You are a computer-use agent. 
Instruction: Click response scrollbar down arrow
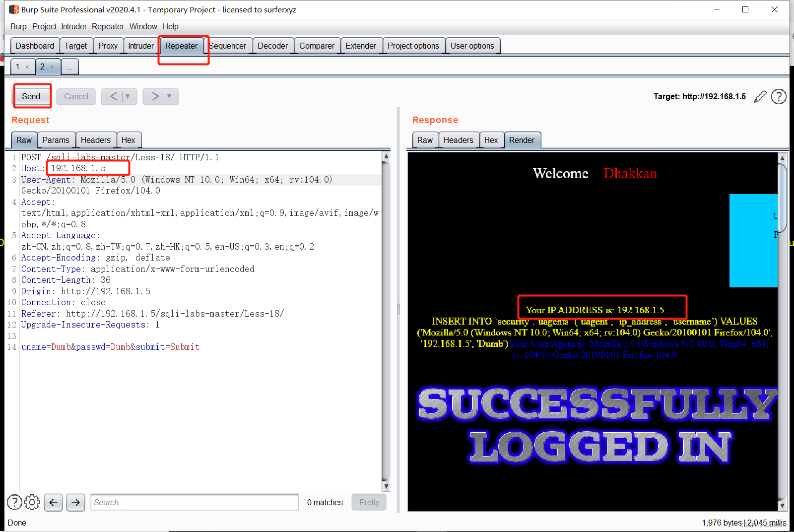783,506
